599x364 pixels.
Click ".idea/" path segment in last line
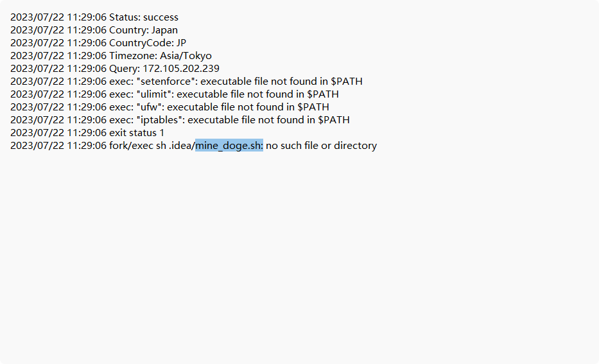[x=182, y=146]
